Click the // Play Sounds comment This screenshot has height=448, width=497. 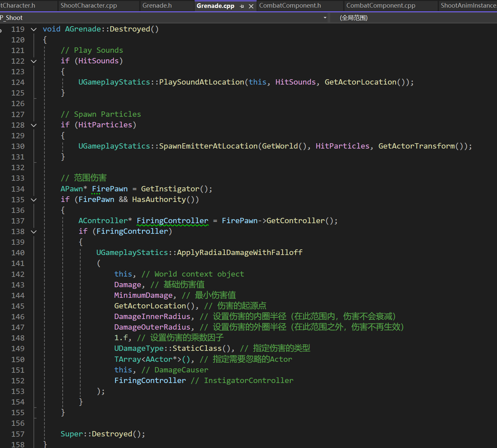point(92,50)
